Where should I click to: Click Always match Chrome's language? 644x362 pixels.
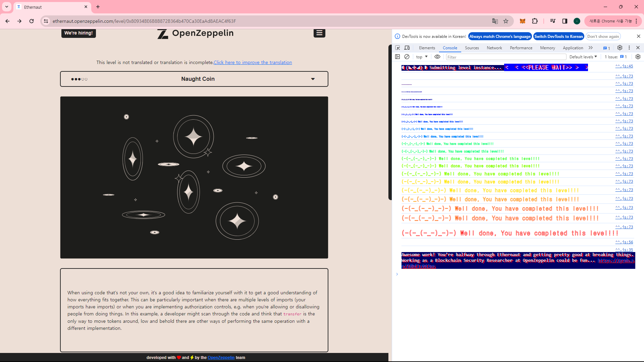[x=500, y=37]
